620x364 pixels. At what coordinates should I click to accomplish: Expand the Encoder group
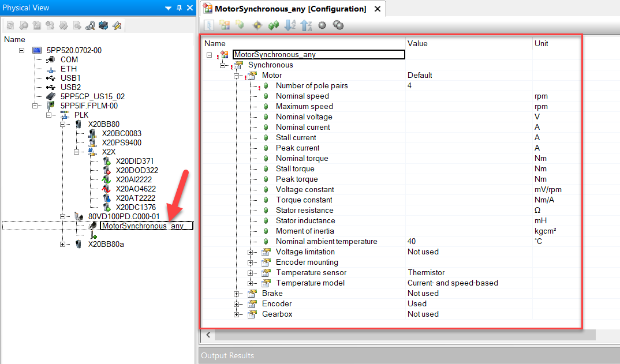pyautogui.click(x=237, y=304)
